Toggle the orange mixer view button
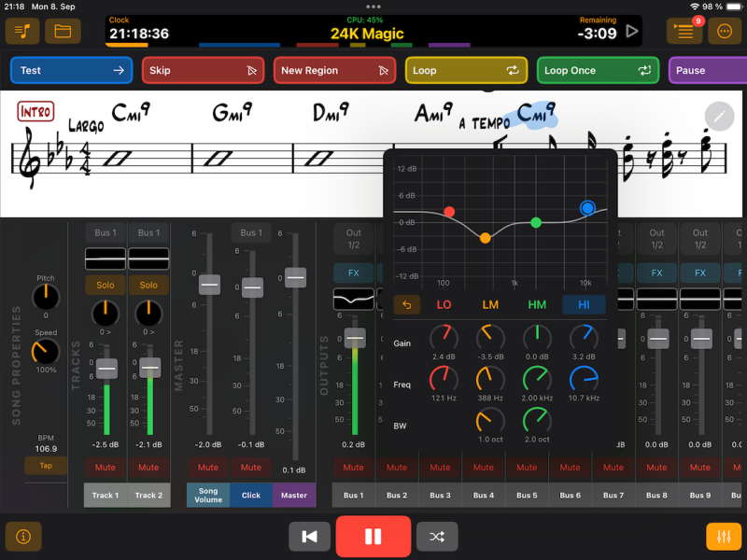Image resolution: width=747 pixels, height=560 pixels. [x=724, y=537]
